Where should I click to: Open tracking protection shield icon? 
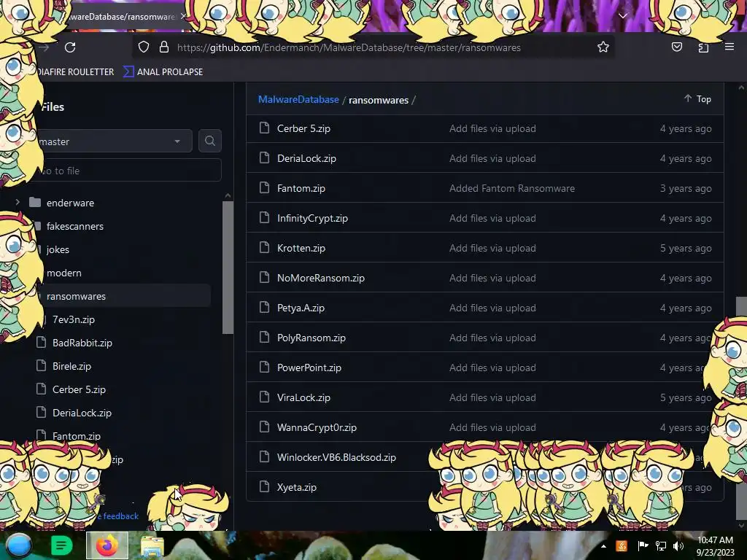(x=144, y=47)
